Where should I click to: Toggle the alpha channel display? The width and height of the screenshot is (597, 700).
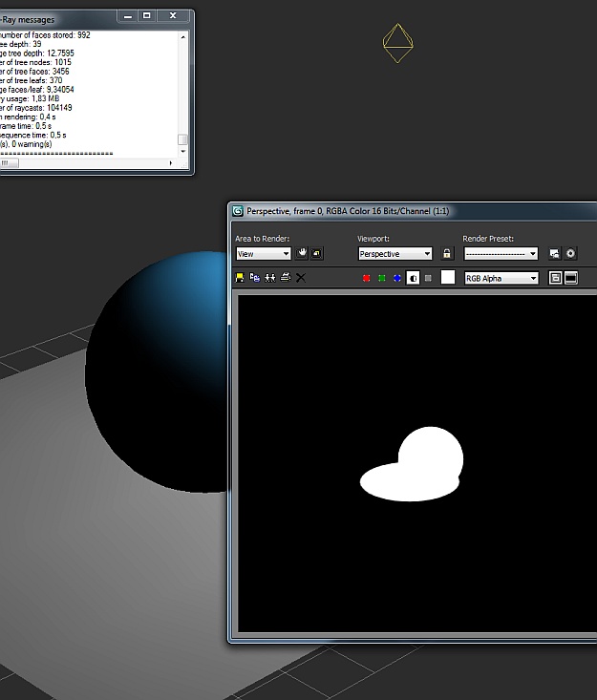point(413,278)
